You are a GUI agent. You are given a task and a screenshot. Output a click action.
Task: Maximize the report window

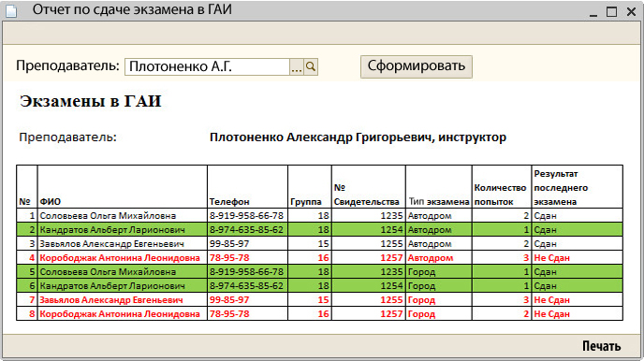[611, 11]
